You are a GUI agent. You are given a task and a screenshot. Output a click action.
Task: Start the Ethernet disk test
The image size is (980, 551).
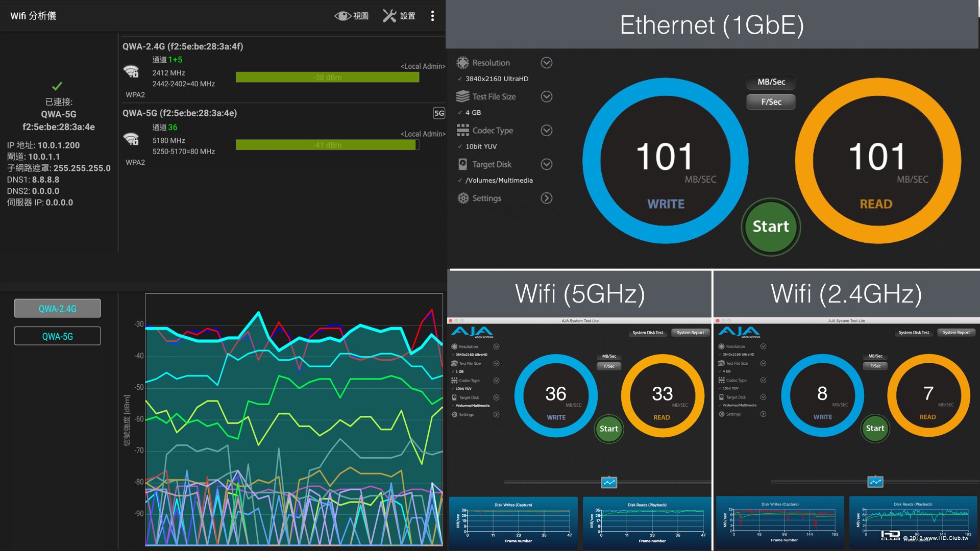771,227
